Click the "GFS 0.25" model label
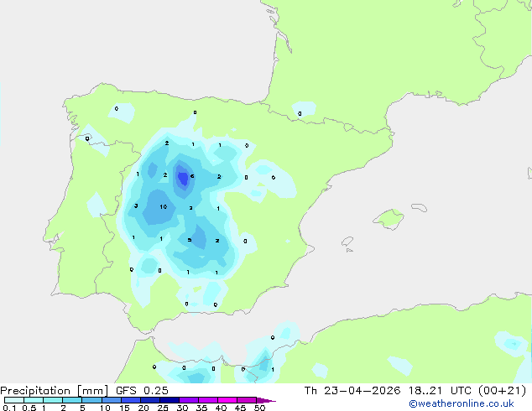 pos(142,391)
